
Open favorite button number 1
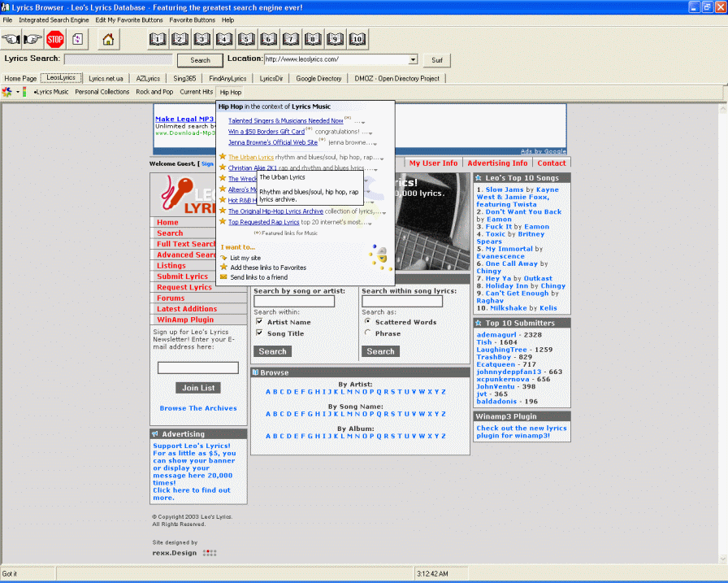(158, 40)
